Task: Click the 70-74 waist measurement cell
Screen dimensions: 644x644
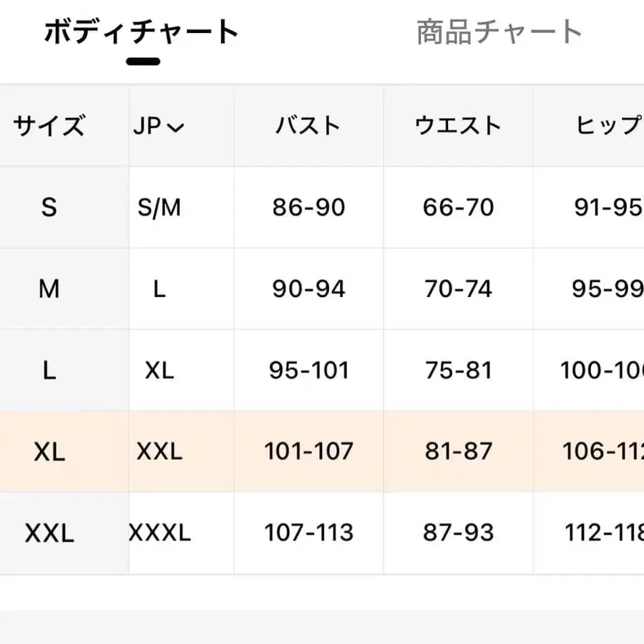Action: (x=458, y=289)
